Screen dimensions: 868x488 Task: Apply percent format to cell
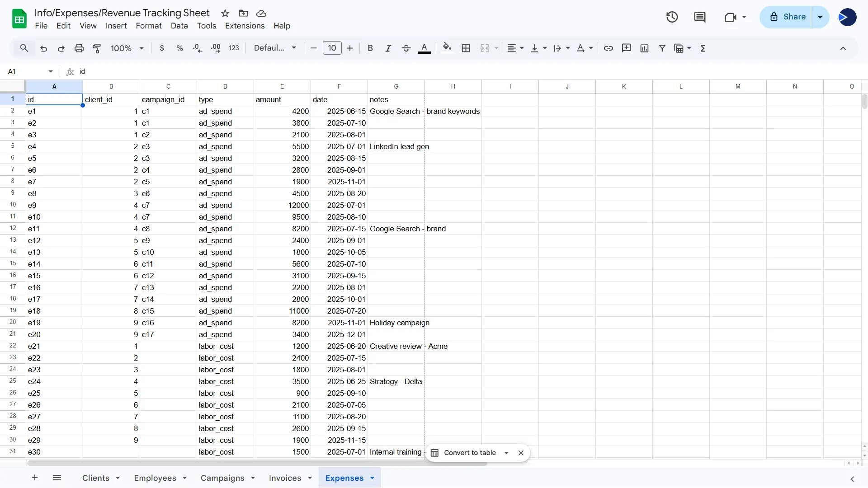[179, 48]
